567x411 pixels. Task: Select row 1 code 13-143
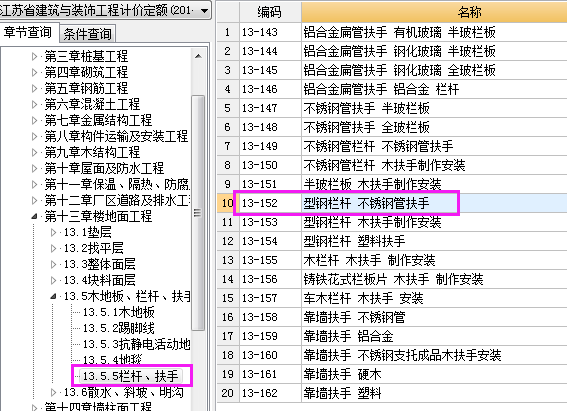(x=270, y=32)
